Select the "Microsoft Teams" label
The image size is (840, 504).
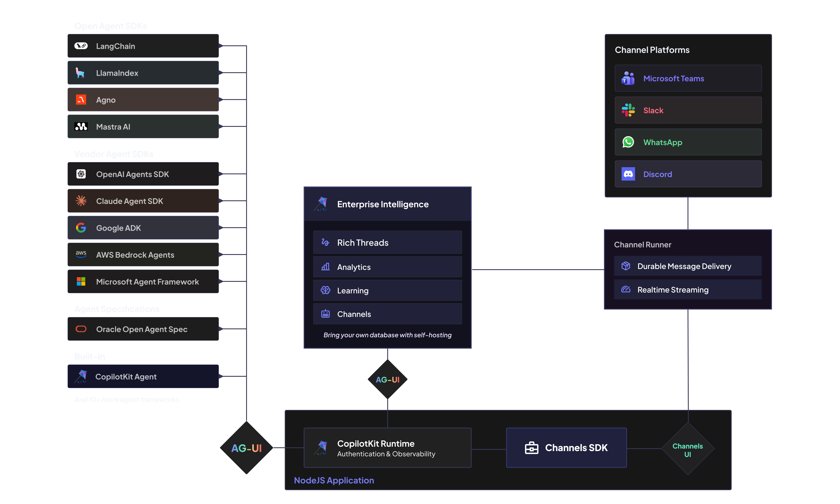[674, 79]
